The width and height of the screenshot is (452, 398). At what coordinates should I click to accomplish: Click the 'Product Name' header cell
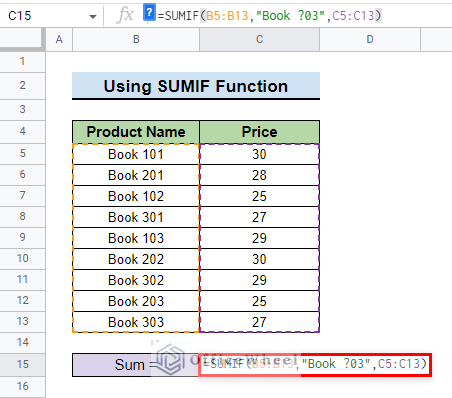(136, 132)
